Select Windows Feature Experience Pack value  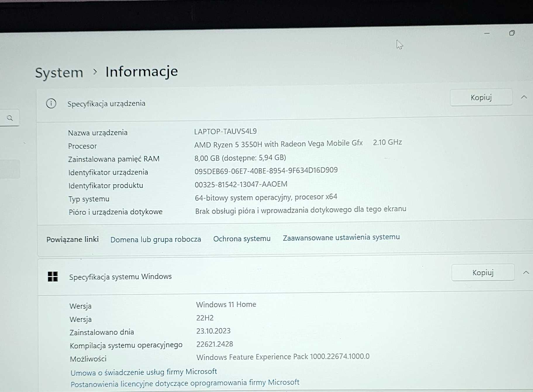point(283,357)
